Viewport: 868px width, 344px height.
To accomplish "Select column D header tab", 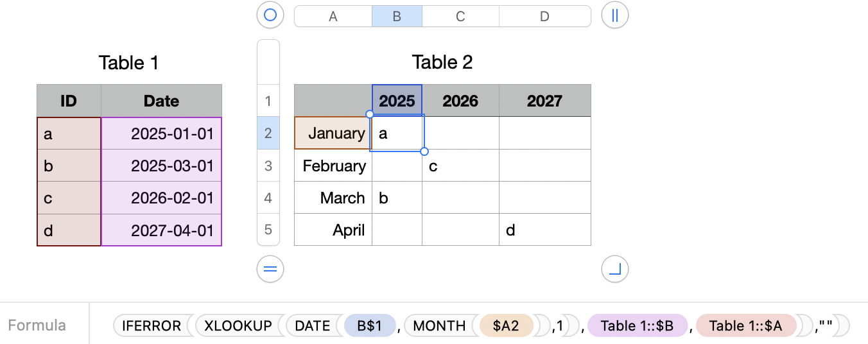I will pyautogui.click(x=544, y=17).
